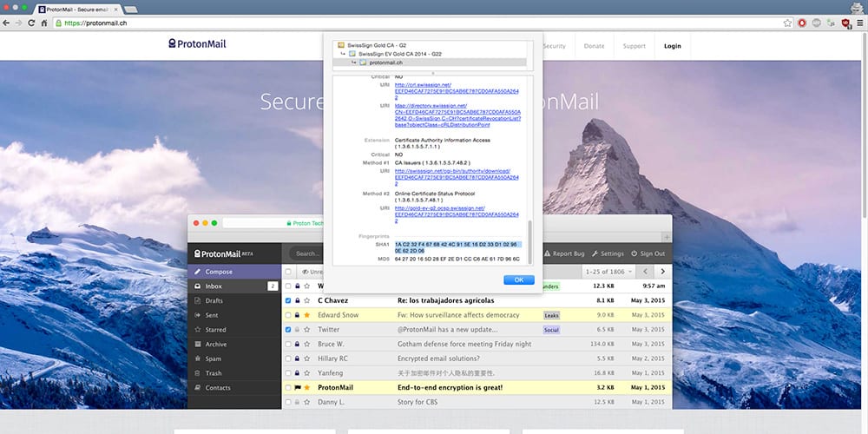
Task: Check the Yanfeng email checkbox
Action: pyautogui.click(x=288, y=372)
